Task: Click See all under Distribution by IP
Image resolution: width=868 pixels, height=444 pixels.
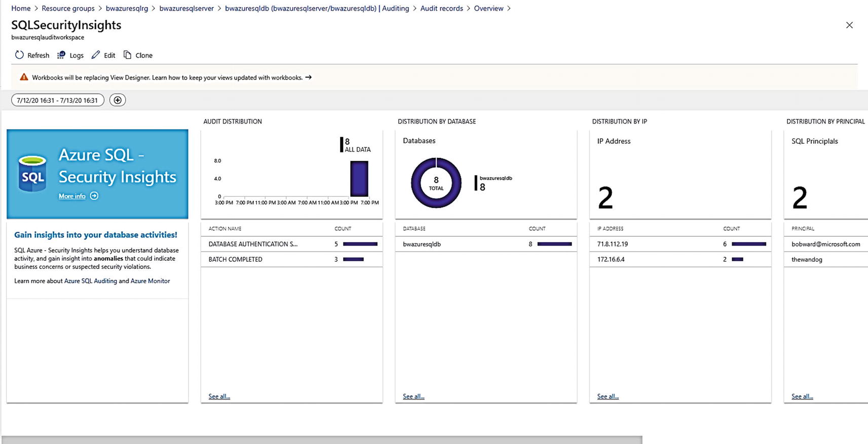Action: [x=608, y=396]
